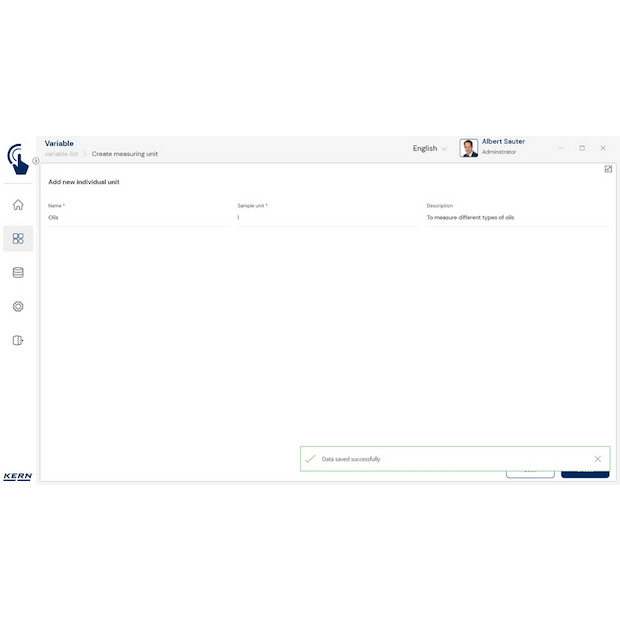Open the Variables module icon
620x620 pixels.
click(x=18, y=239)
